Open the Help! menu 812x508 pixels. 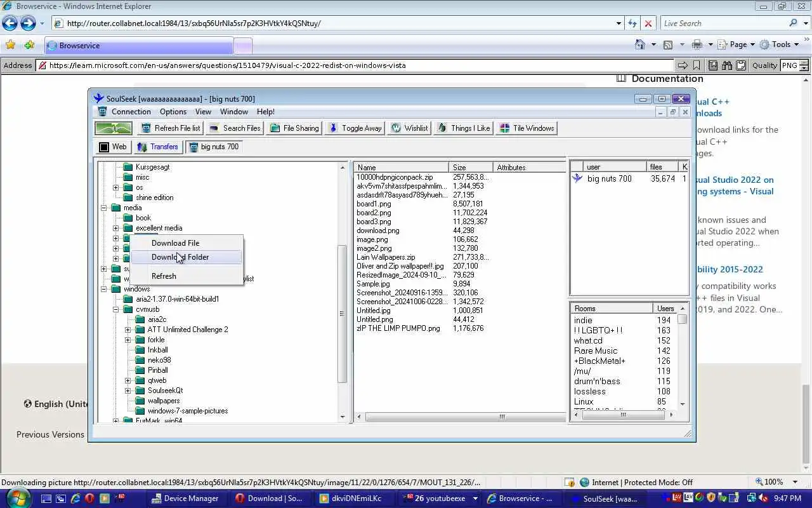pos(265,112)
